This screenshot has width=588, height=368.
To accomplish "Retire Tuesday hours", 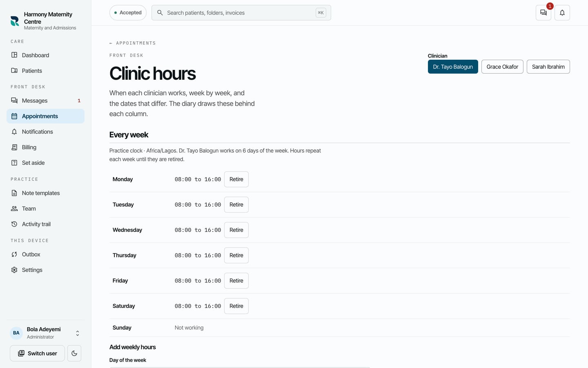I will click(236, 204).
